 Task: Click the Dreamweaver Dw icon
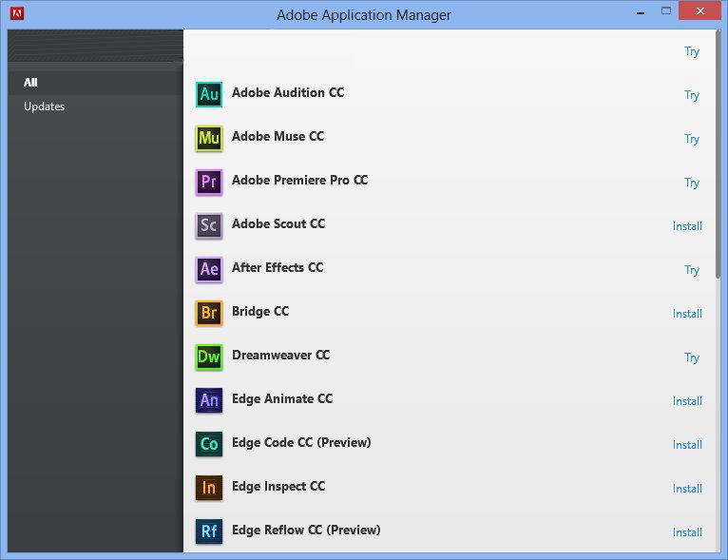pos(209,357)
